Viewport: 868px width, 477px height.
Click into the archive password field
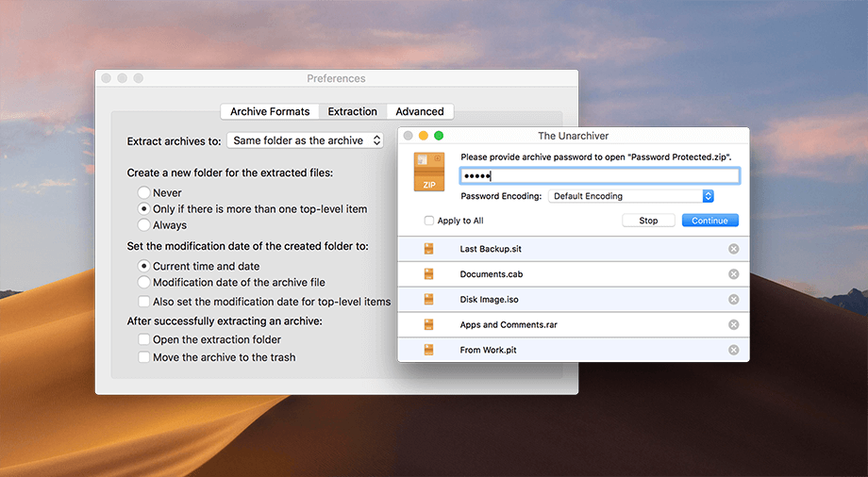tap(599, 175)
